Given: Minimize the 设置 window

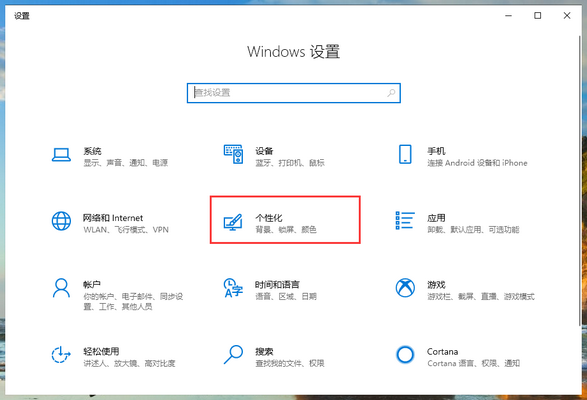Looking at the screenshot, I should click(508, 15).
